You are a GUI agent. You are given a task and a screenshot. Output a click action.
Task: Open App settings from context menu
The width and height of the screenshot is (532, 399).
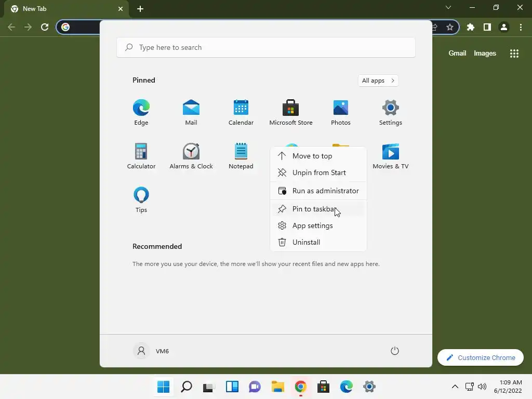tap(318, 225)
